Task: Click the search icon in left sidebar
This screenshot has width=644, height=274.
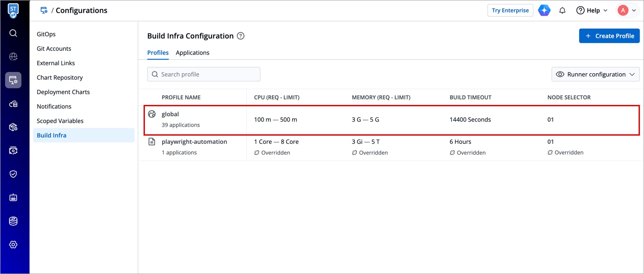Action: (13, 33)
